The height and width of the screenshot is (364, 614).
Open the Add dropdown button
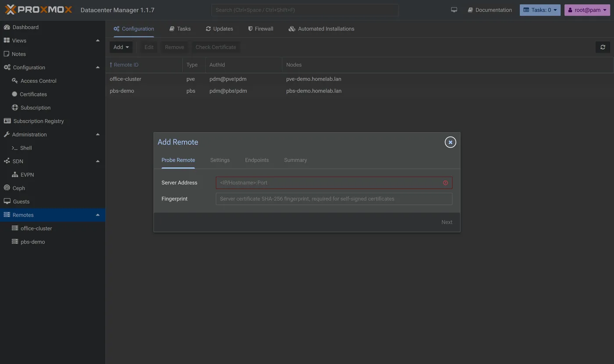pyautogui.click(x=121, y=47)
